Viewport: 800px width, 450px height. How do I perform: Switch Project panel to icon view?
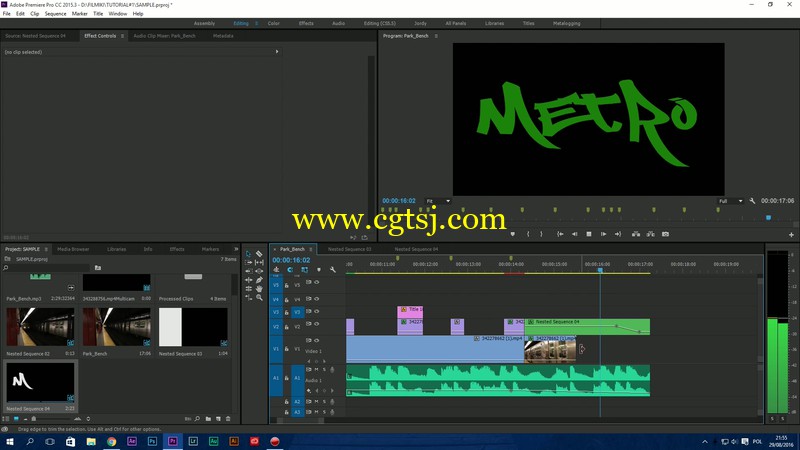[16, 419]
